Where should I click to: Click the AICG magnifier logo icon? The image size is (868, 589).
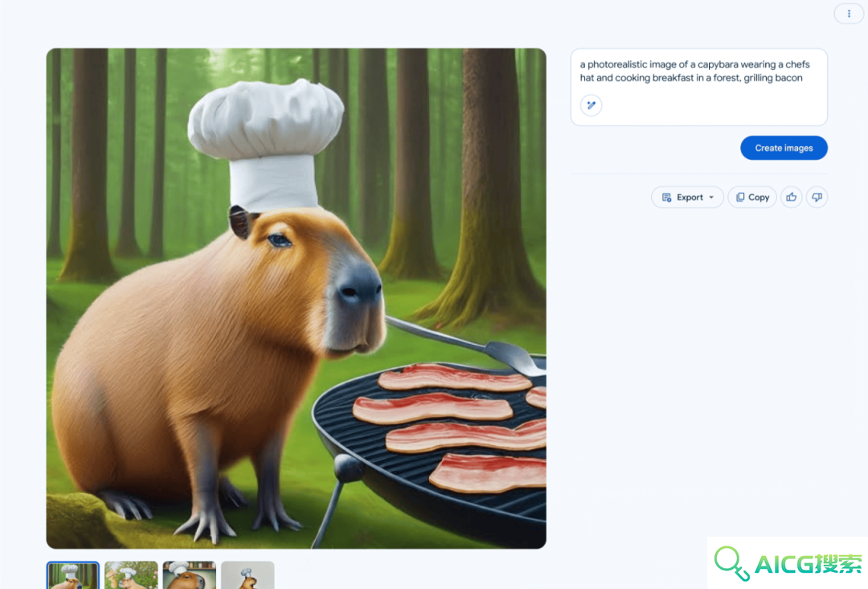point(731,563)
